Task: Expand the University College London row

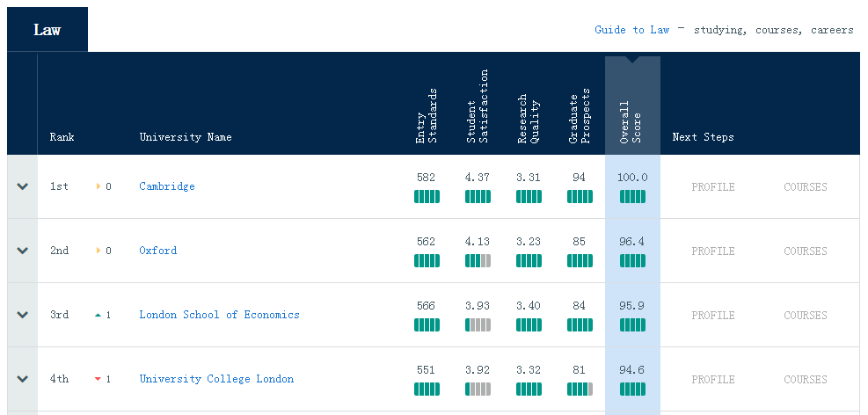Action: click(22, 379)
